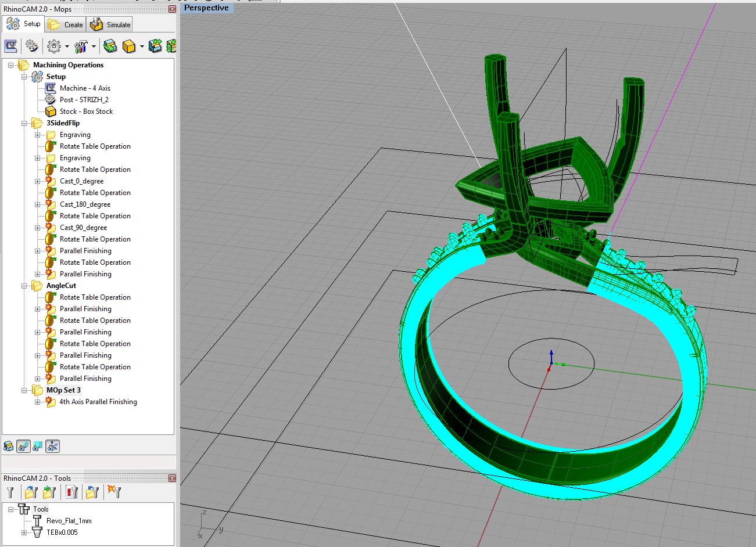Toggle the world coordinate system visibility
Screen dimensions: 756x547
[52, 446]
